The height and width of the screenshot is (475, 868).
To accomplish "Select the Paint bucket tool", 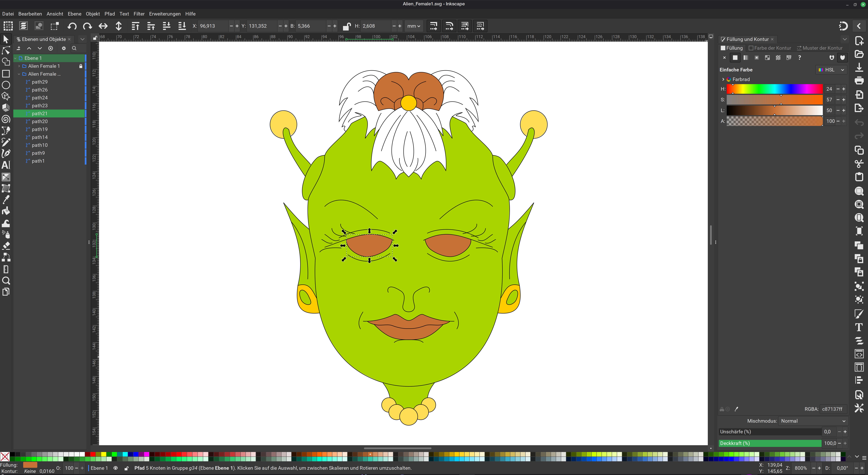I will pyautogui.click(x=6, y=211).
